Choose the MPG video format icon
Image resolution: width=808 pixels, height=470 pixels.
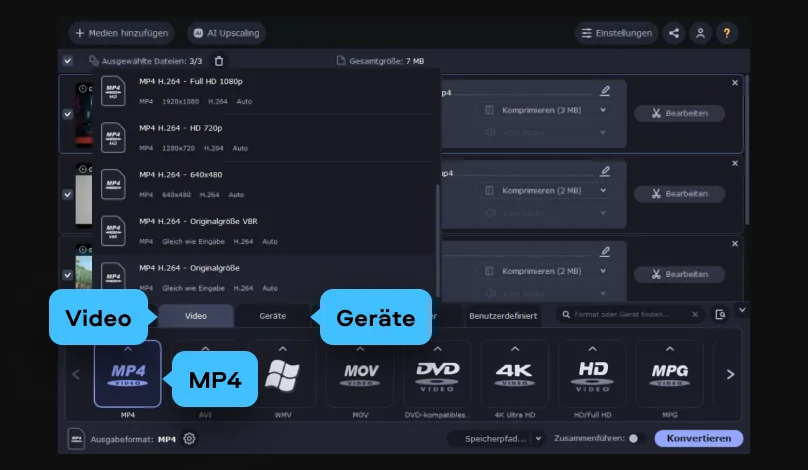click(670, 375)
